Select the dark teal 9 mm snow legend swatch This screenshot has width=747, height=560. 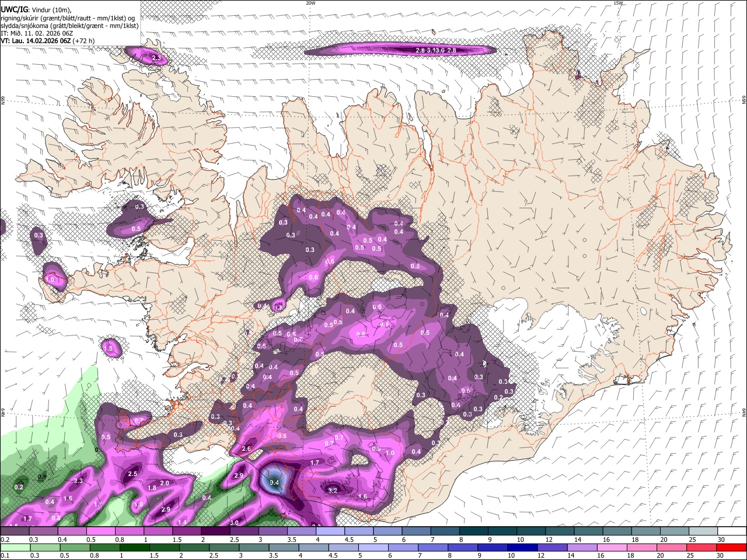[502, 531]
